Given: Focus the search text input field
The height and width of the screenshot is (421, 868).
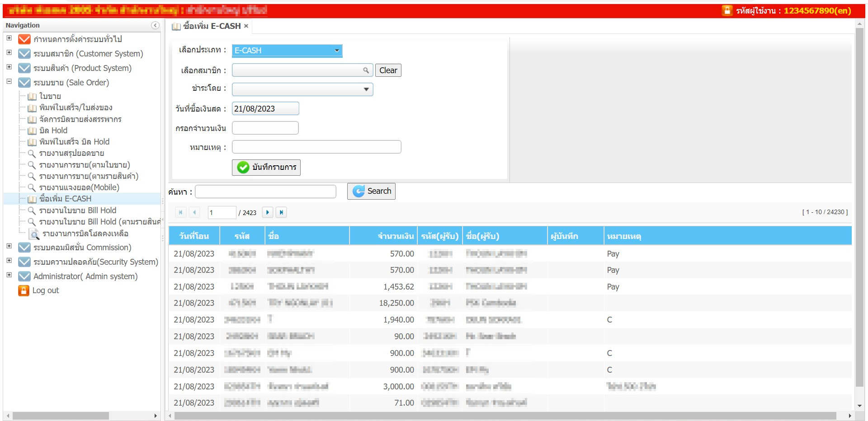Looking at the screenshot, I should point(265,192).
